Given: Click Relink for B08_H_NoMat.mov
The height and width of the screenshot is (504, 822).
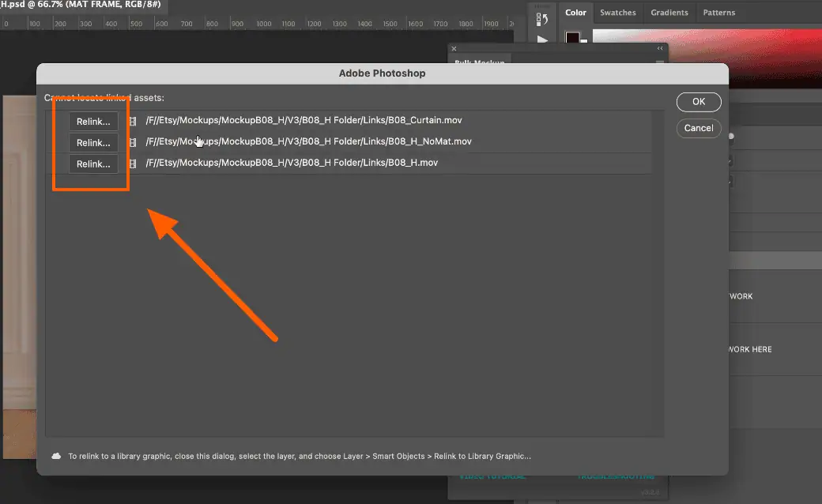Looking at the screenshot, I should pos(93,142).
